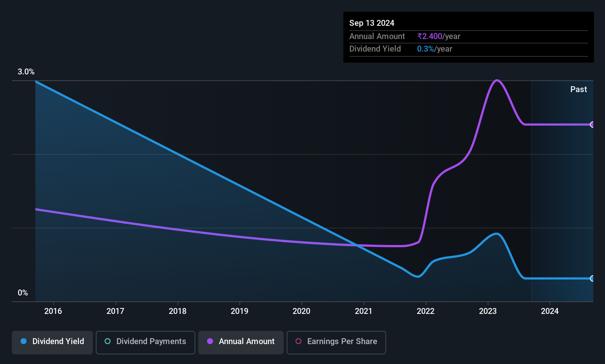Click the 2020 x-axis label
Viewport: 605px width, 364px height.
click(x=301, y=311)
